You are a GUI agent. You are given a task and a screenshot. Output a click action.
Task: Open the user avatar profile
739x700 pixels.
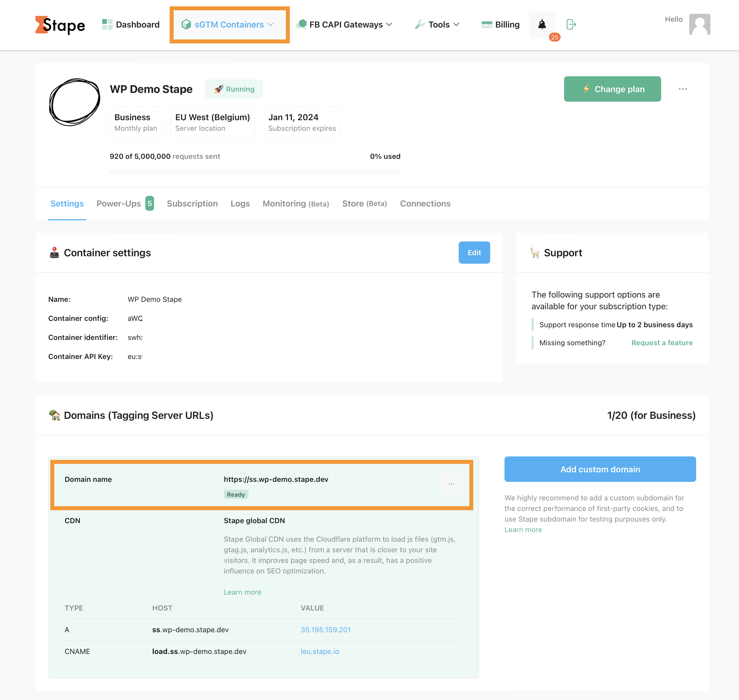[x=700, y=25]
